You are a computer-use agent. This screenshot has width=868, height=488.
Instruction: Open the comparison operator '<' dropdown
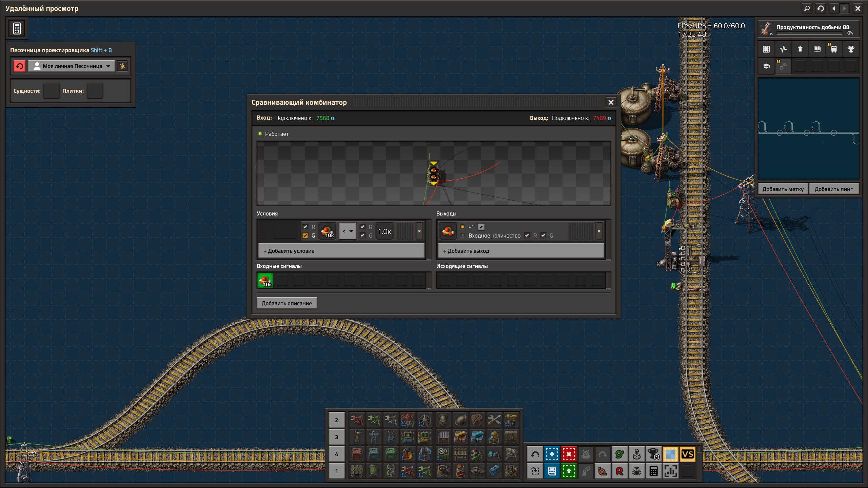coord(348,231)
